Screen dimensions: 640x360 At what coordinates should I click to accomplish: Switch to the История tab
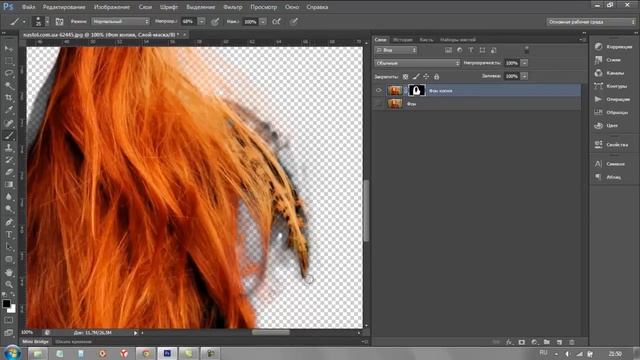403,40
